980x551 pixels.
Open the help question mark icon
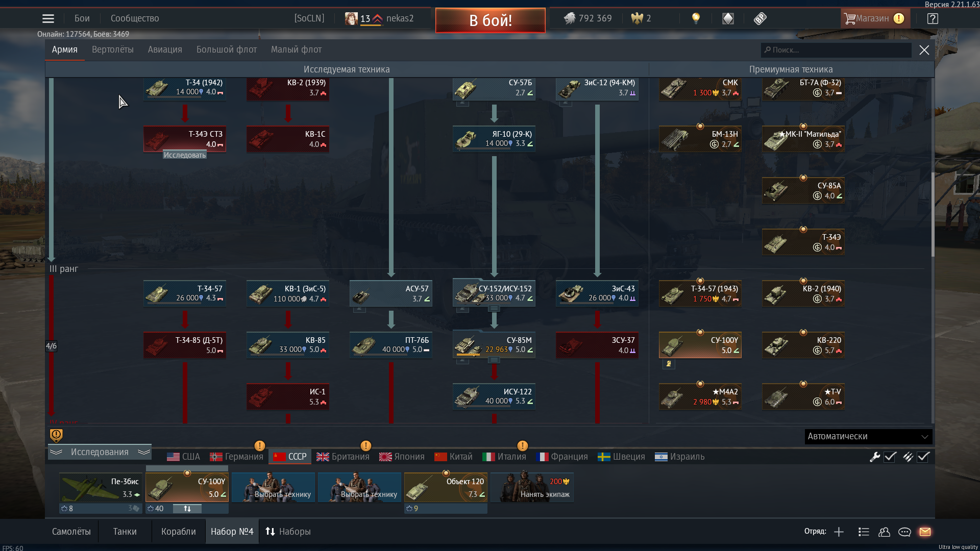point(933,18)
